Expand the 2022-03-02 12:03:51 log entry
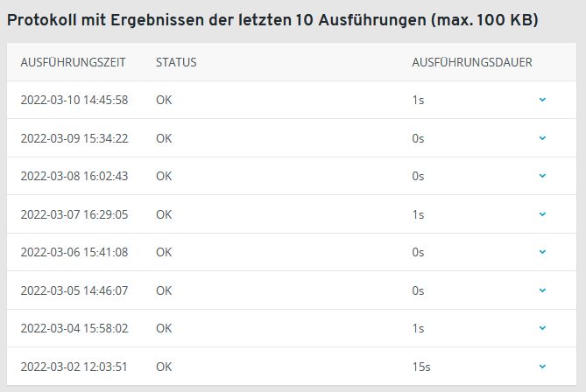This screenshot has height=392, width=586. [542, 367]
